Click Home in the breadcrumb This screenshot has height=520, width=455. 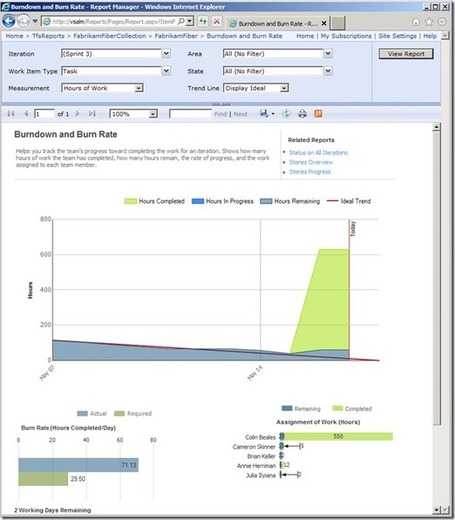pyautogui.click(x=14, y=36)
